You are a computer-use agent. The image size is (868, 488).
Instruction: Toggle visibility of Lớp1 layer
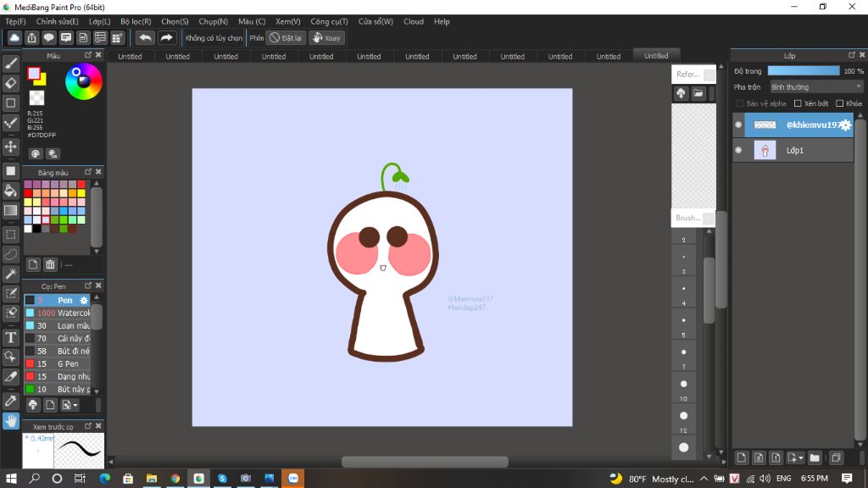click(x=738, y=150)
